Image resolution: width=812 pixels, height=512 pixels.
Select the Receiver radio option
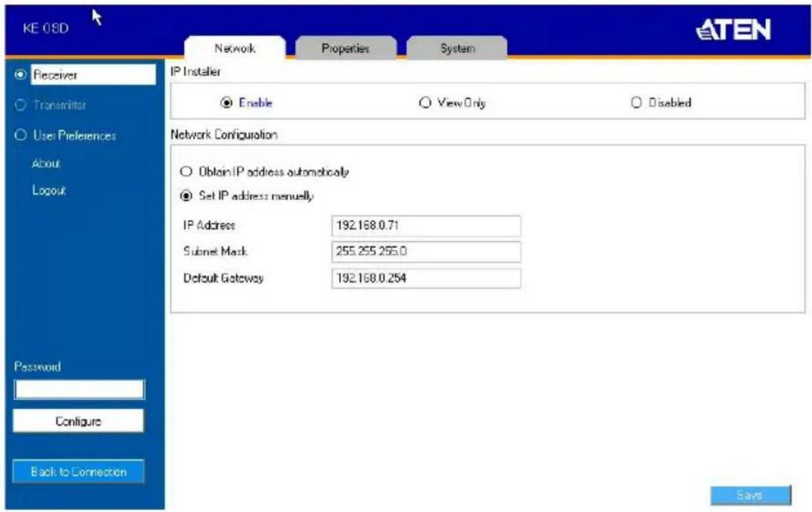[21, 74]
